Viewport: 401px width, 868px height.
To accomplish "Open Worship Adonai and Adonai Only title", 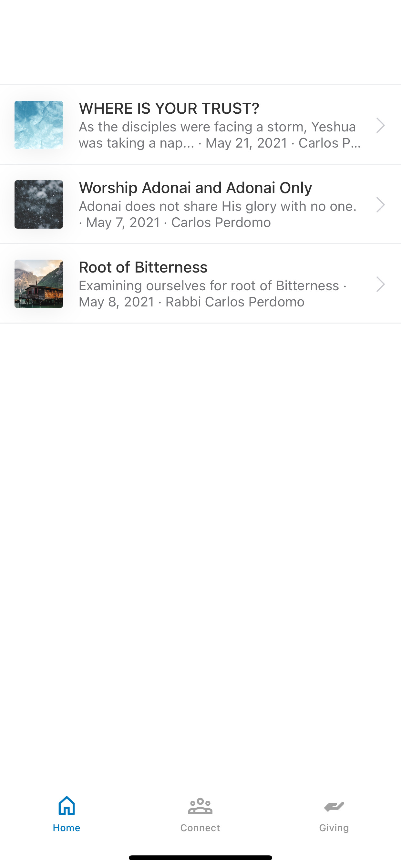I will (x=195, y=188).
